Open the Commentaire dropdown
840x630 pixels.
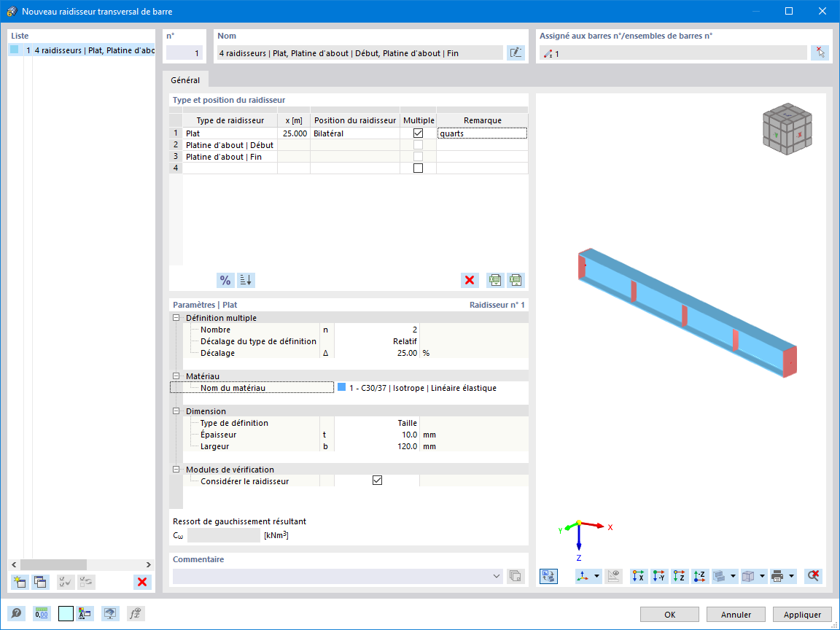point(496,576)
